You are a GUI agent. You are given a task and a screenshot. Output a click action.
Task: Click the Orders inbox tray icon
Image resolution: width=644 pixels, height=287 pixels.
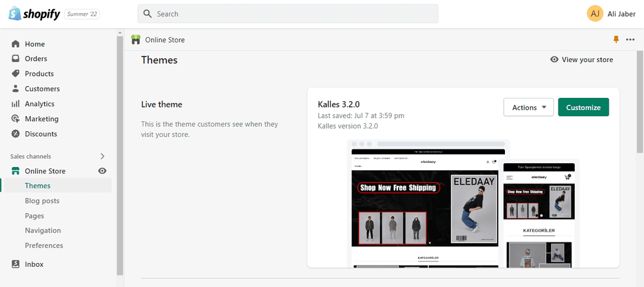[16, 58]
